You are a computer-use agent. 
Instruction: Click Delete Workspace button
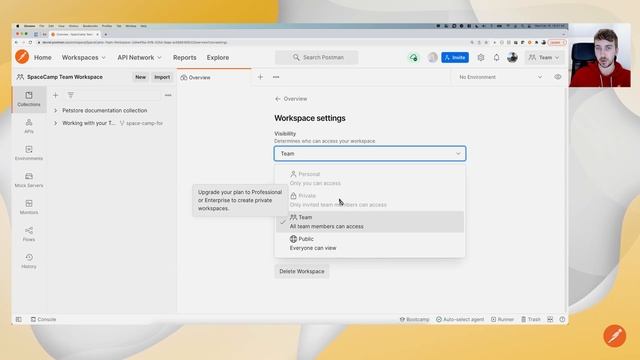302,271
